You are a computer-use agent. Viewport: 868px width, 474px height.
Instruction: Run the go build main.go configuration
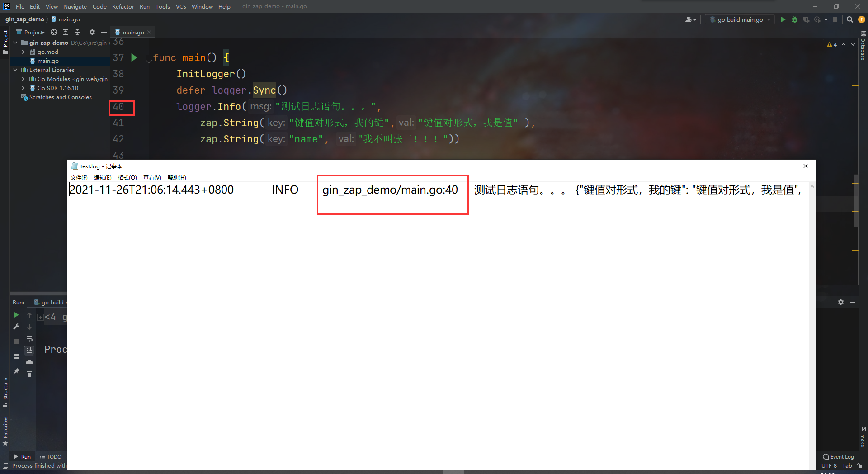pyautogui.click(x=783, y=19)
